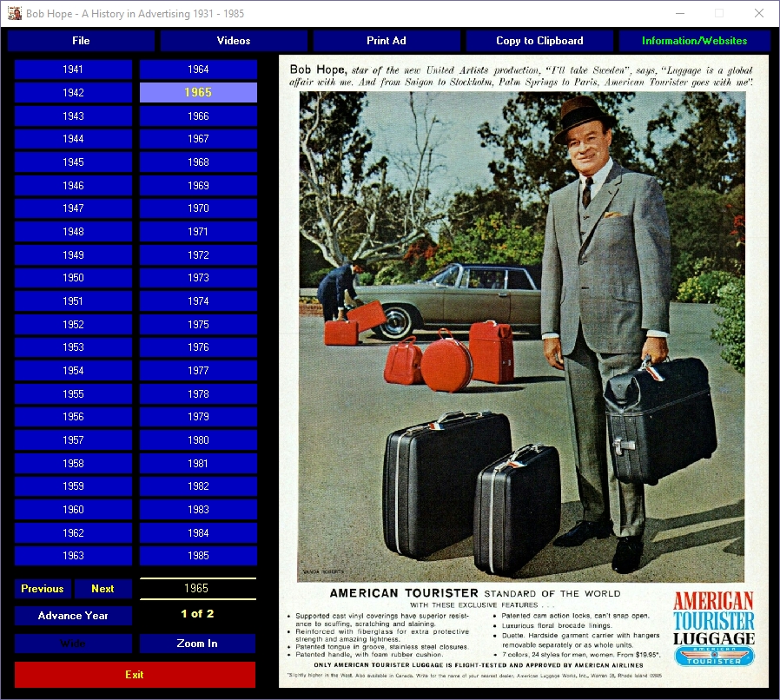Screen dimensions: 780x700
Task: Choose year 1954
Action: coord(73,371)
